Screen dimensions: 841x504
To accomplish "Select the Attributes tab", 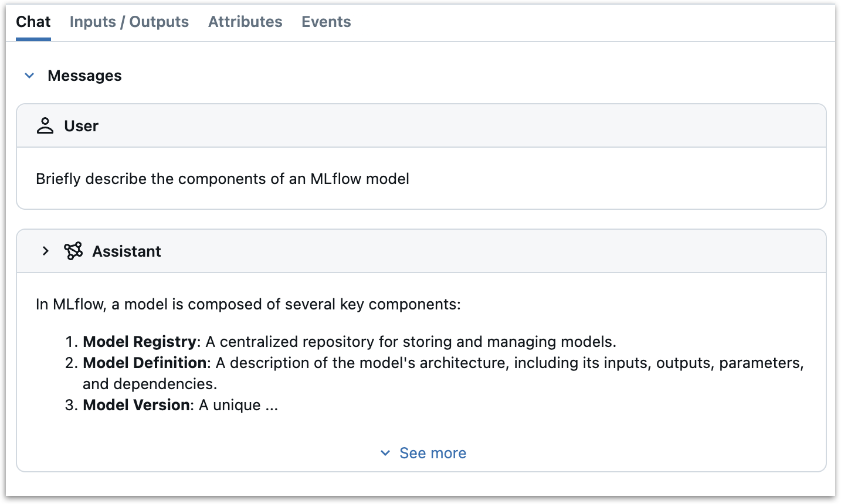I will coord(245,22).
